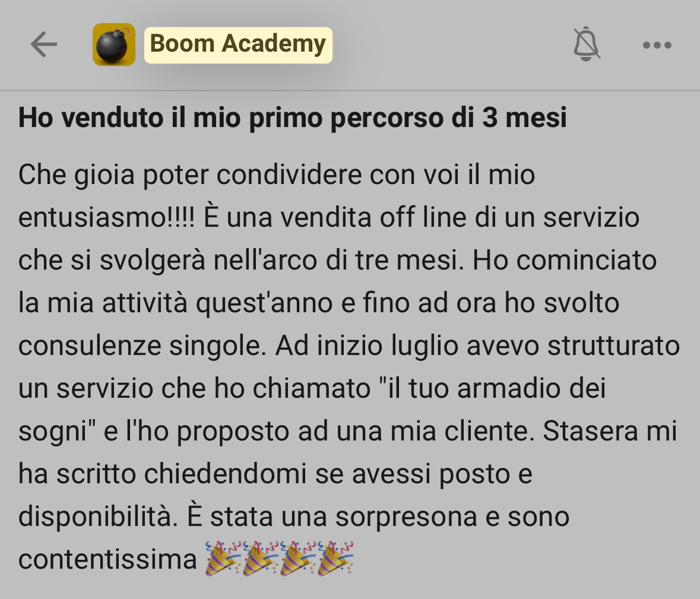
Task: Select the post title about 3 mesi
Action: coord(293,118)
